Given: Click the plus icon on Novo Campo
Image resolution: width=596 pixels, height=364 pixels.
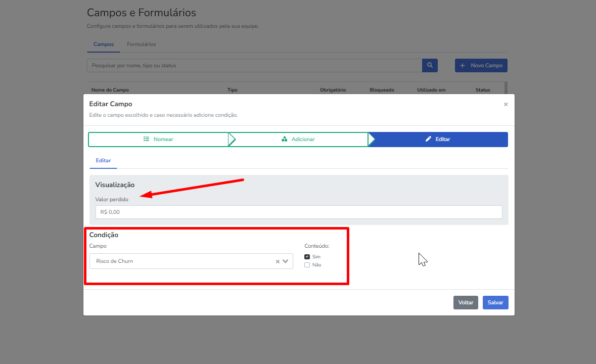Looking at the screenshot, I should pyautogui.click(x=463, y=66).
